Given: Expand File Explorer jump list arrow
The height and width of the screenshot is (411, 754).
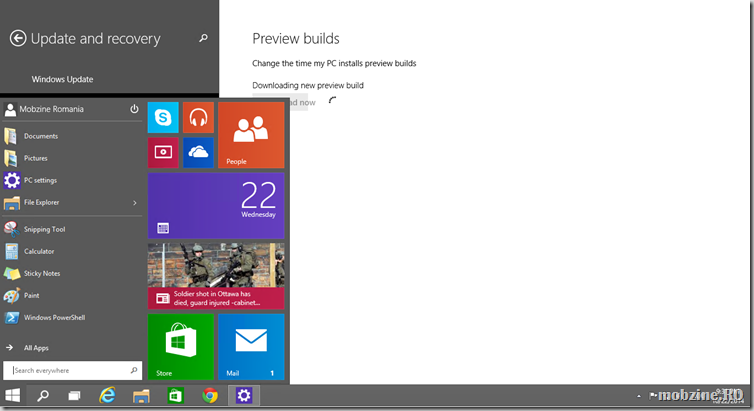Looking at the screenshot, I should tap(135, 203).
